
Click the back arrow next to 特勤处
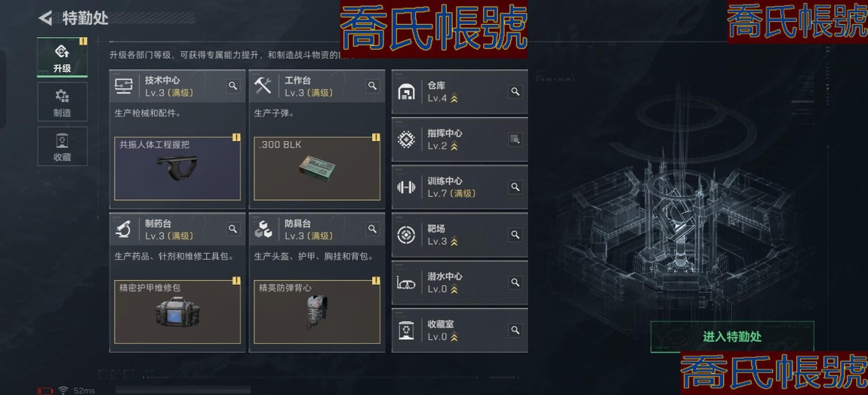point(45,17)
